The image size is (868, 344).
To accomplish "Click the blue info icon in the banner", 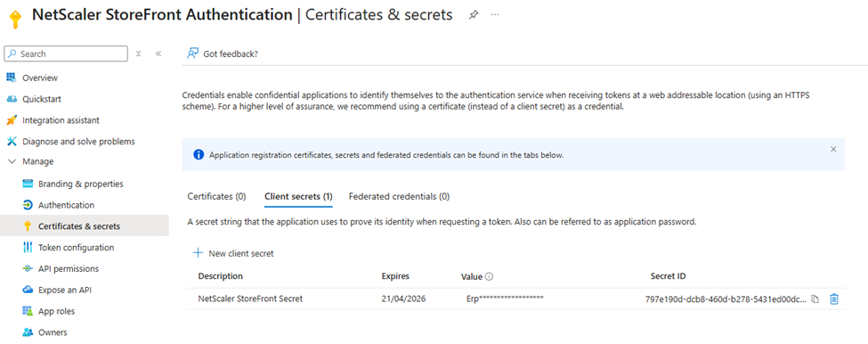I will click(199, 154).
